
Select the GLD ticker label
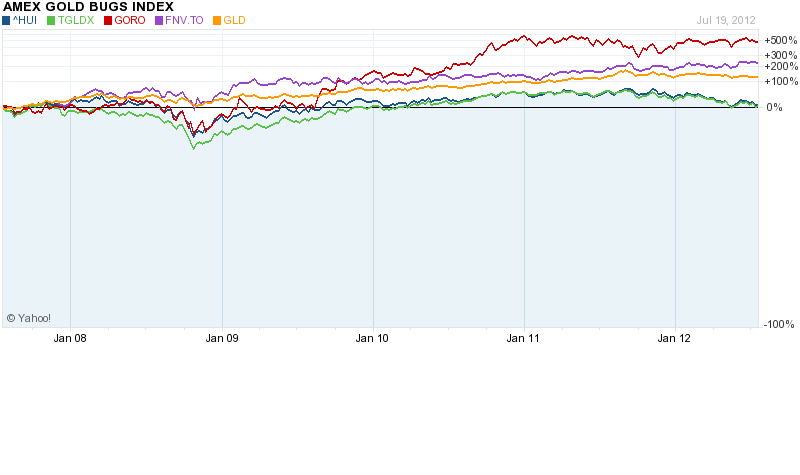(x=235, y=20)
